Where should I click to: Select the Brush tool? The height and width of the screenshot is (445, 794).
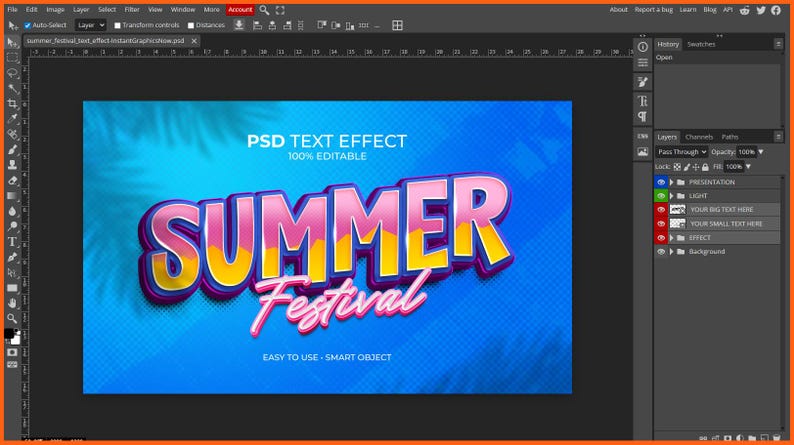pos(12,150)
